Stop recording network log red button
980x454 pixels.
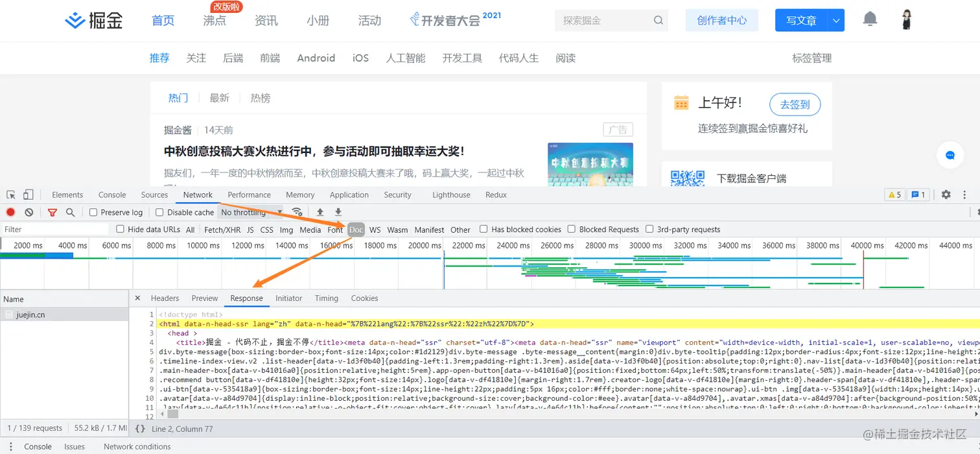pyautogui.click(x=10, y=212)
